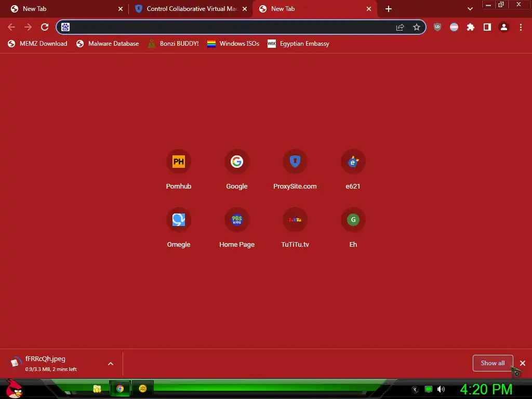Click the fFRRcQh.jpeg download item
Viewport: 532px width, 399px height.
(x=54, y=363)
